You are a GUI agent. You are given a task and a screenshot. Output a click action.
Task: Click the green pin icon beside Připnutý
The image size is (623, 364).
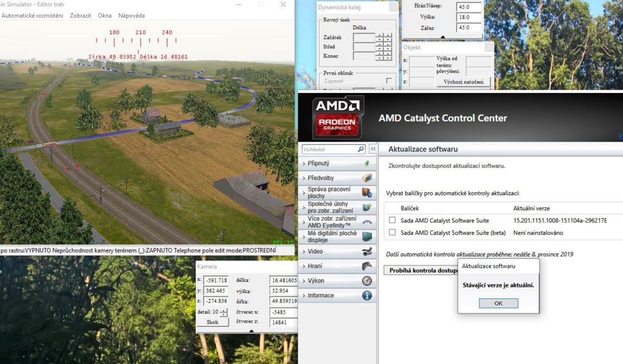click(x=367, y=163)
